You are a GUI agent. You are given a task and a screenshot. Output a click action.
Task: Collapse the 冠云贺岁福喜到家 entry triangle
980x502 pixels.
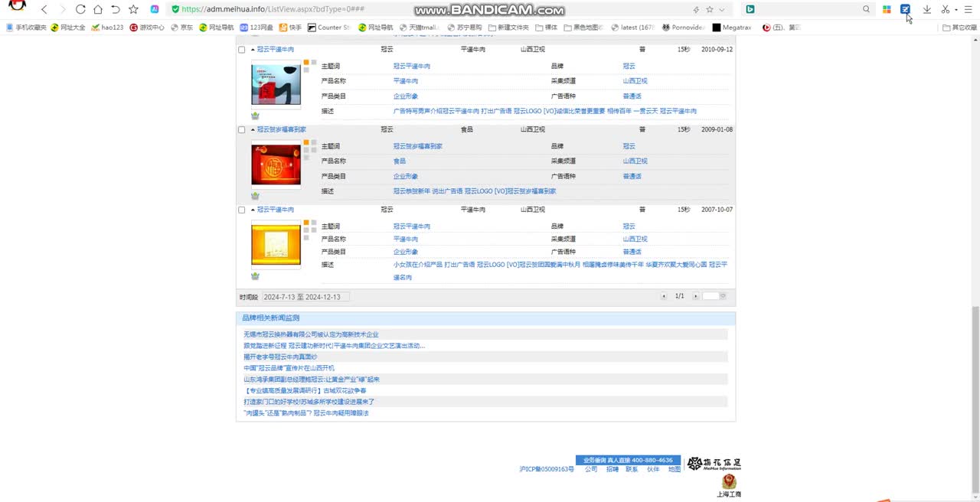[x=253, y=130]
